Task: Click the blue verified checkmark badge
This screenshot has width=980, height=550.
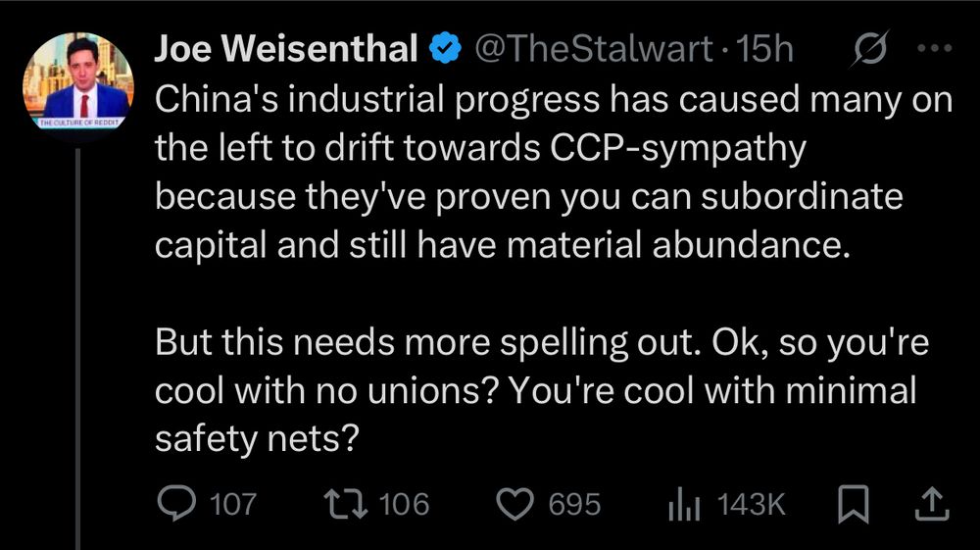Action: pos(445,48)
